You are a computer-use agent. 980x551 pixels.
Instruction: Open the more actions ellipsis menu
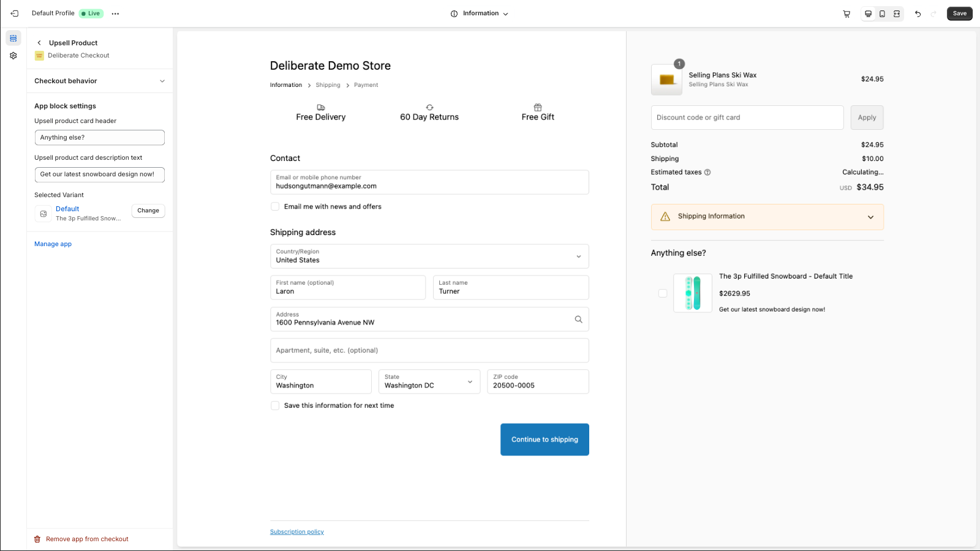[115, 13]
